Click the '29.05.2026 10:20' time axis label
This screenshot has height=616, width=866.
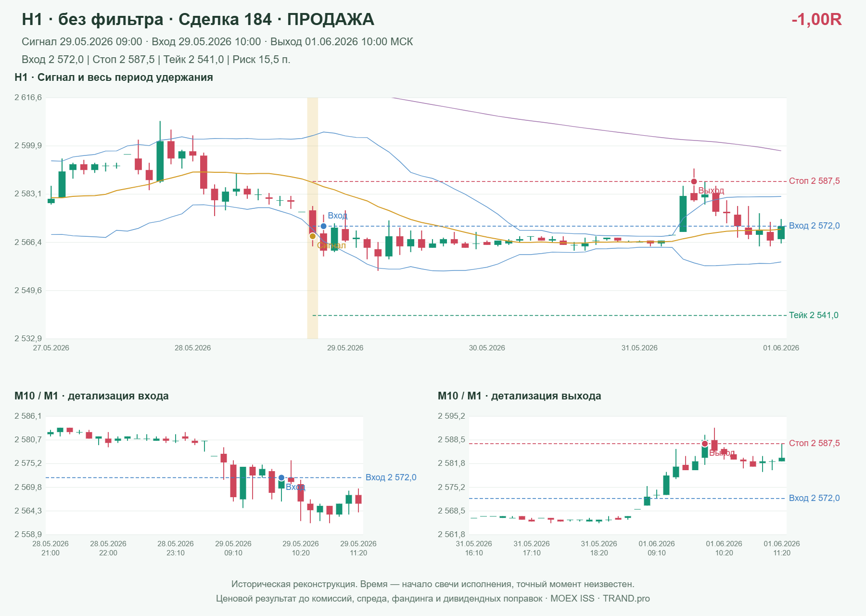click(x=301, y=548)
